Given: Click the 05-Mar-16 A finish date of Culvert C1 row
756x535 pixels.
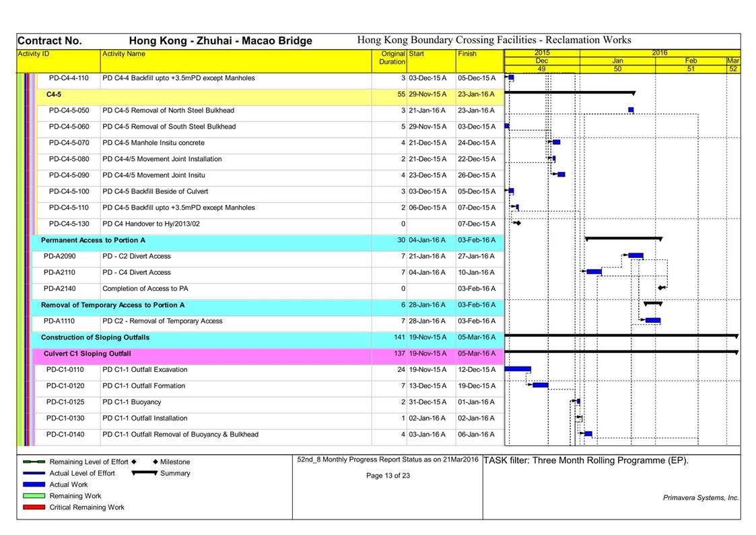Looking at the screenshot, I should [x=477, y=354].
